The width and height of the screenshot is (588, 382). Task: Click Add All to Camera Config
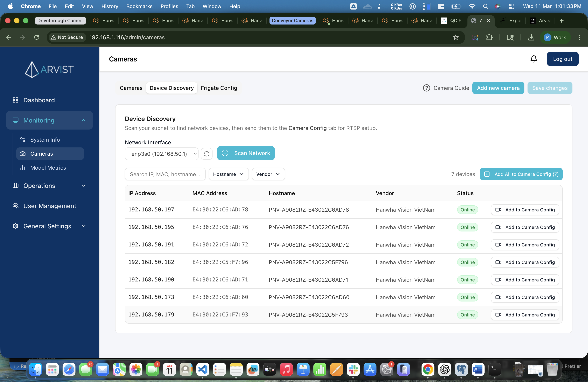(521, 174)
